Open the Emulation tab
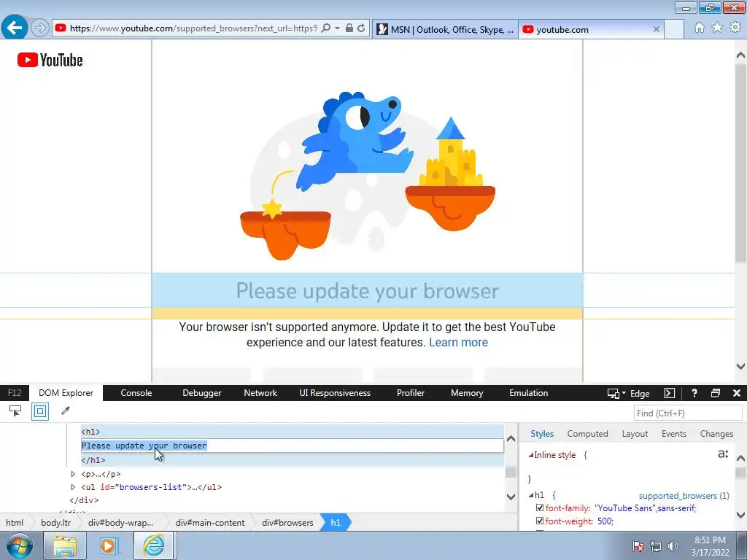 528,393
